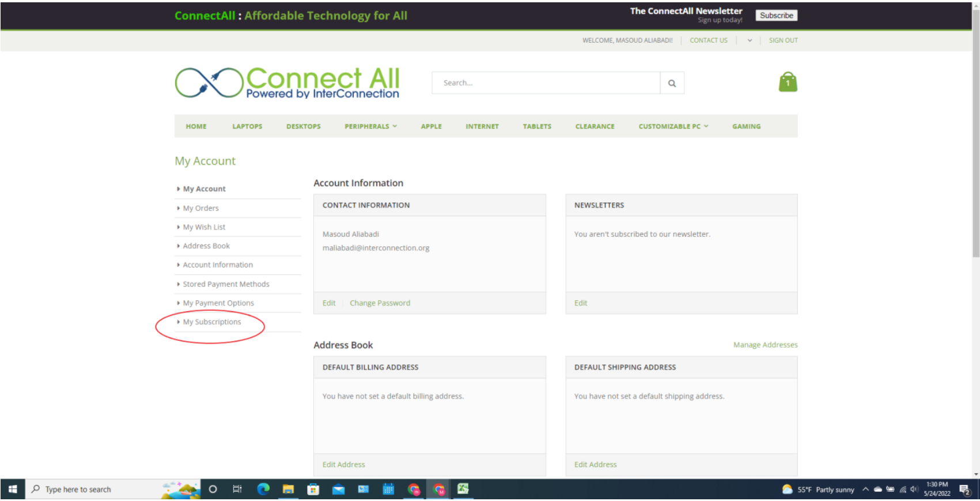Click the Manage Addresses link
This screenshot has height=501, width=980.
765,345
